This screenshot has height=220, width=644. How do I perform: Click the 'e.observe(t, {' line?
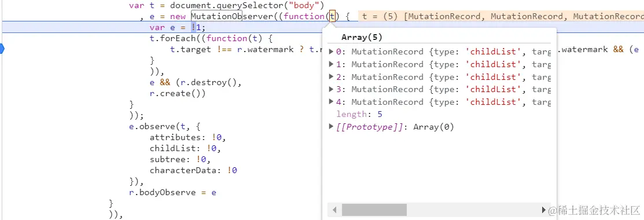pyautogui.click(x=165, y=126)
